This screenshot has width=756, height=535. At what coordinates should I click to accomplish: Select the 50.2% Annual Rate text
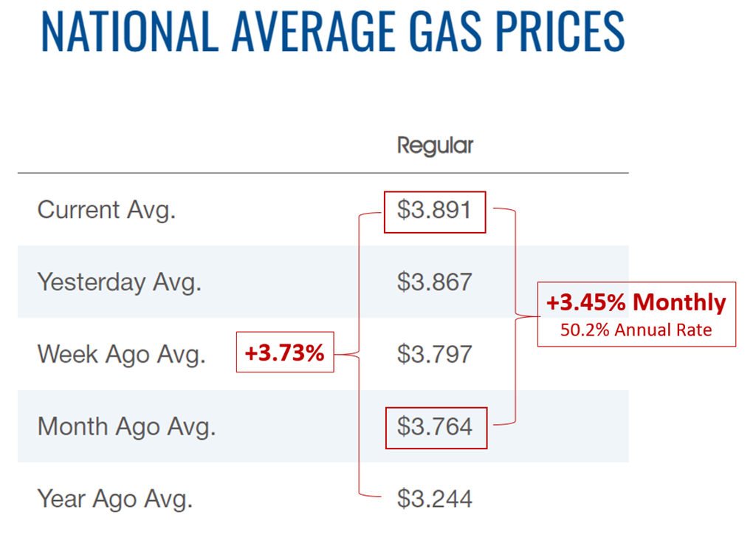[x=636, y=330]
